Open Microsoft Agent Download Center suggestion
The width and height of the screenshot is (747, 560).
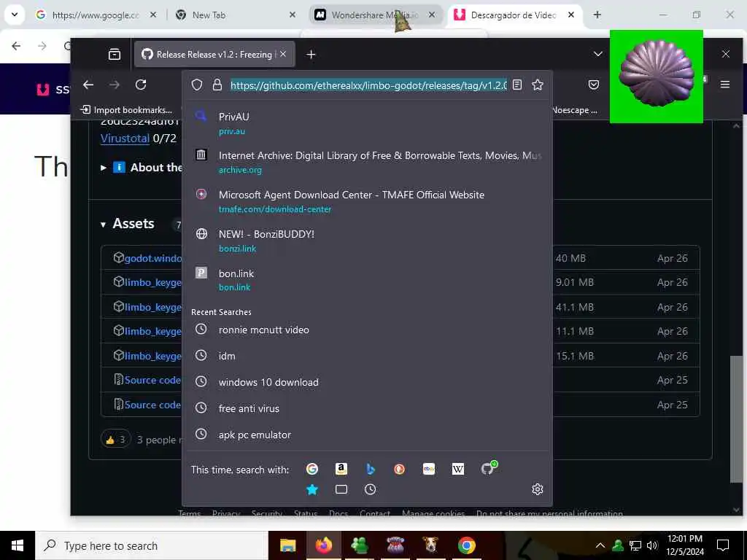pos(368,201)
